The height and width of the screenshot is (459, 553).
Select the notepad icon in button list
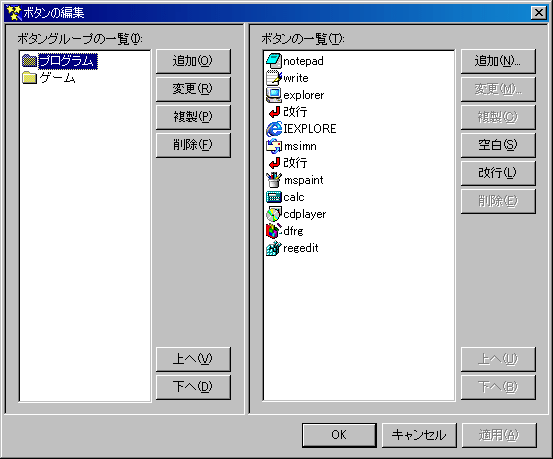pos(274,61)
